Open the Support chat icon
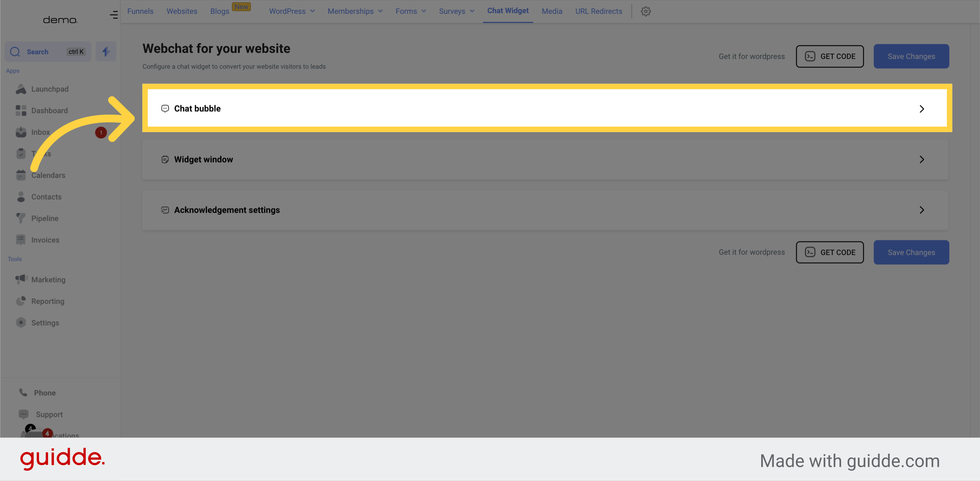The height and width of the screenshot is (481, 980). pos(23,414)
